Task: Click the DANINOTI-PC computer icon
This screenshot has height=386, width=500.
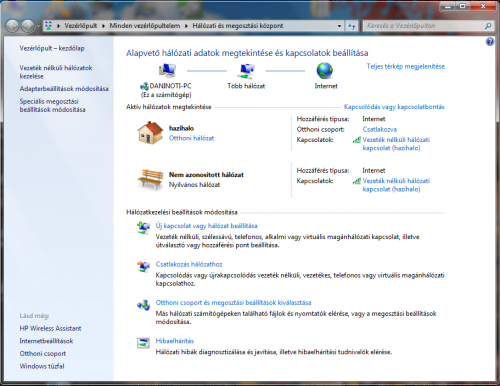Action: (x=167, y=70)
